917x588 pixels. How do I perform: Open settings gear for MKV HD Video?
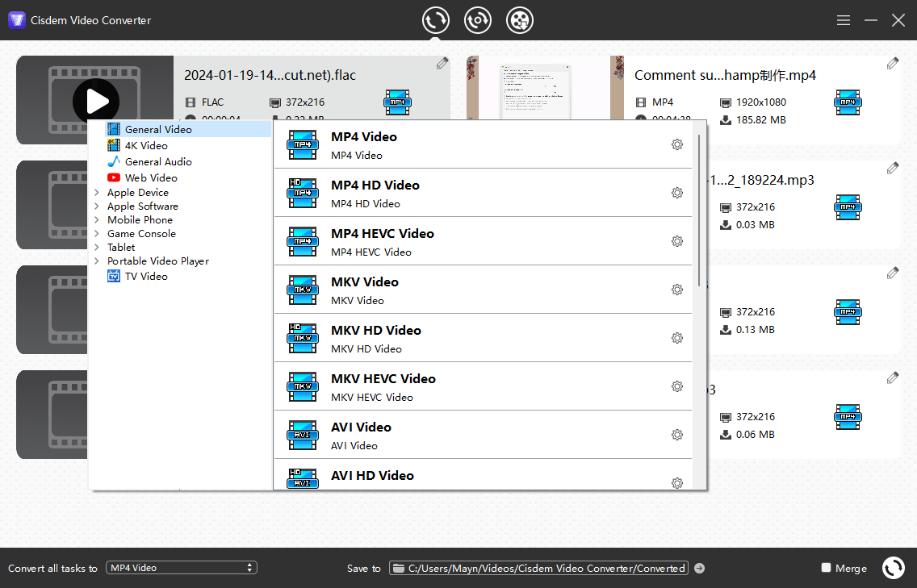click(677, 338)
